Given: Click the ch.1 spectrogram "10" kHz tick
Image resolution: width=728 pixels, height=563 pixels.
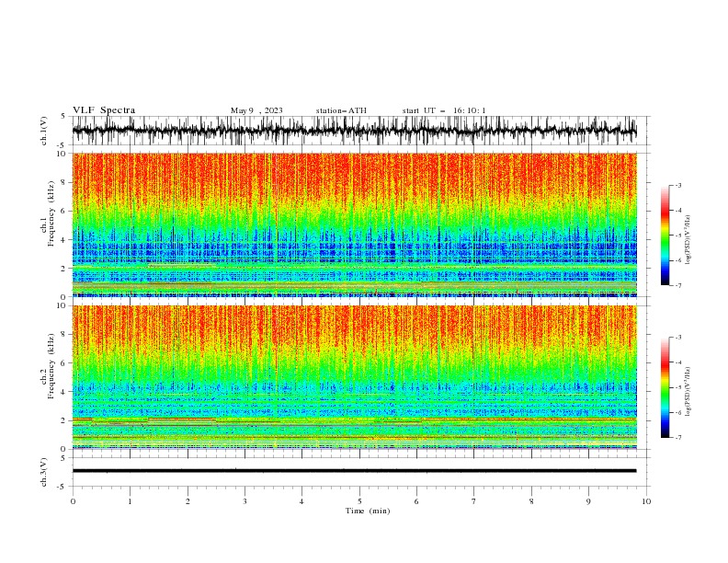Looking at the screenshot, I should 63,154.
